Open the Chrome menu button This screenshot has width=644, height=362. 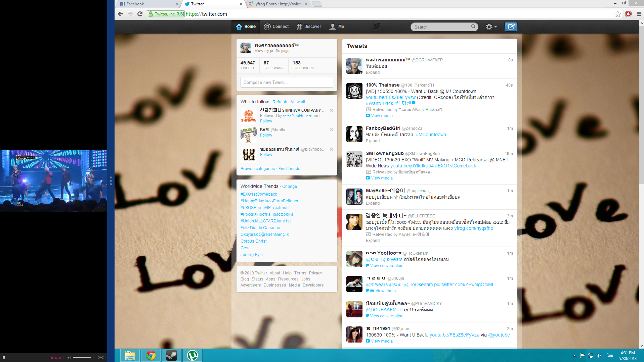pyautogui.click(x=639, y=14)
